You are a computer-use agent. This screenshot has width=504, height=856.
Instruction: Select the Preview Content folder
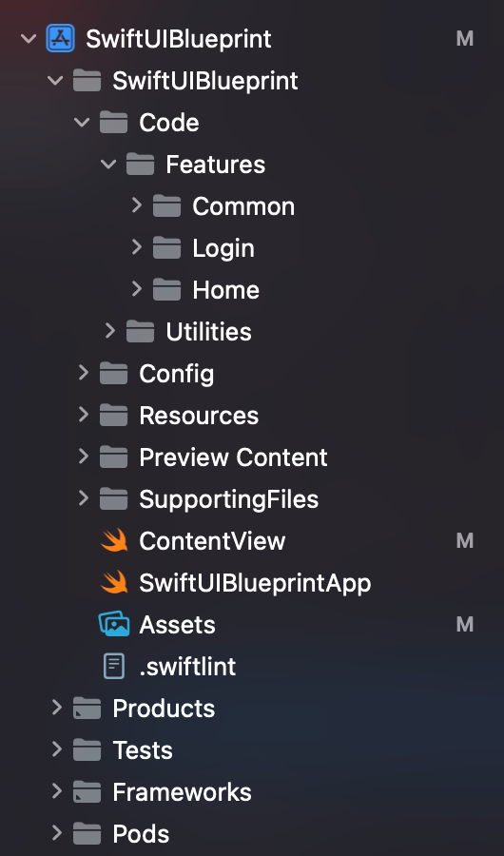pos(233,457)
